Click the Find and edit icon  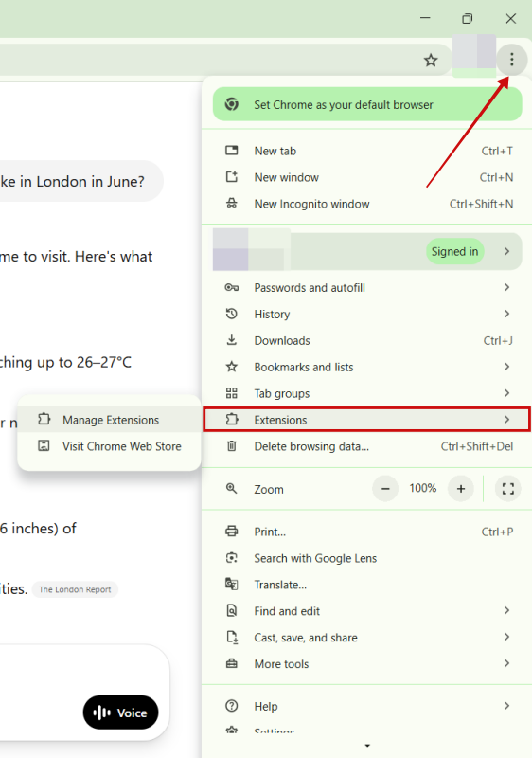[232, 610]
